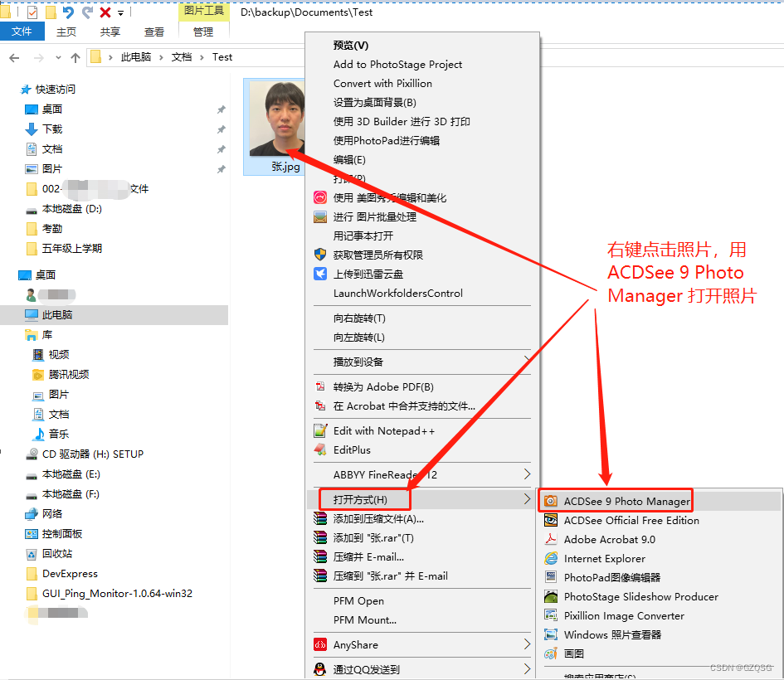Click the Notepad++ icon
Screen dimensions: 784x680
coord(320,430)
